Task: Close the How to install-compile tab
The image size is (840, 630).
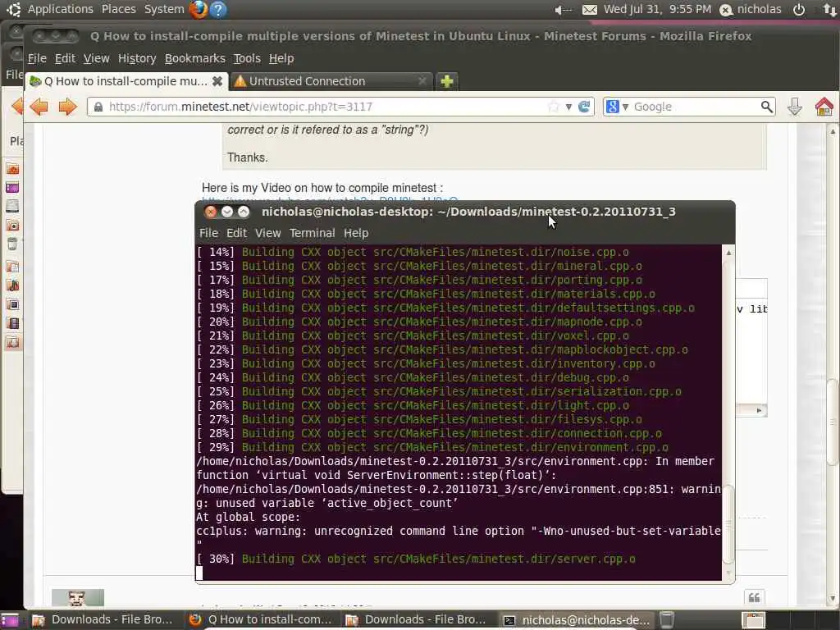Action: coord(217,81)
